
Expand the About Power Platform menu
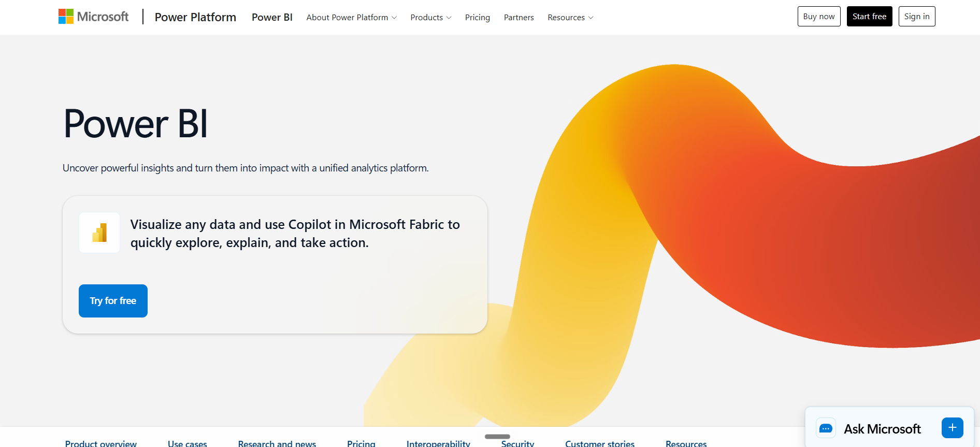[352, 17]
